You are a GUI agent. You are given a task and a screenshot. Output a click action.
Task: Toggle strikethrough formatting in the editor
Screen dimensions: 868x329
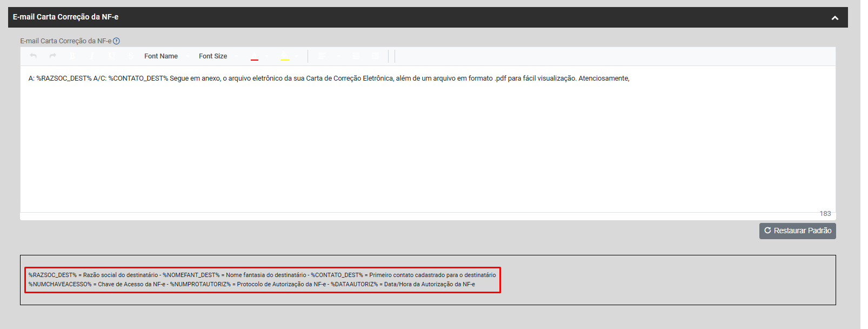pos(131,56)
